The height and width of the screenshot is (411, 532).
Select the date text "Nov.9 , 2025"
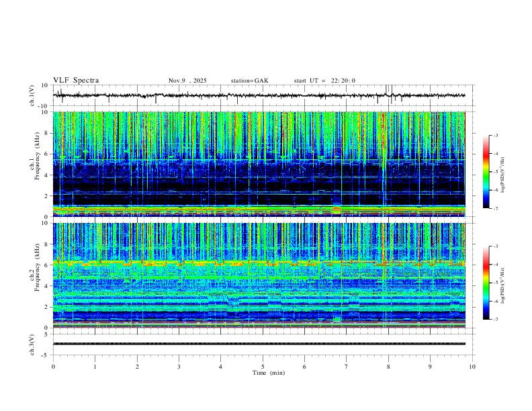(187, 81)
